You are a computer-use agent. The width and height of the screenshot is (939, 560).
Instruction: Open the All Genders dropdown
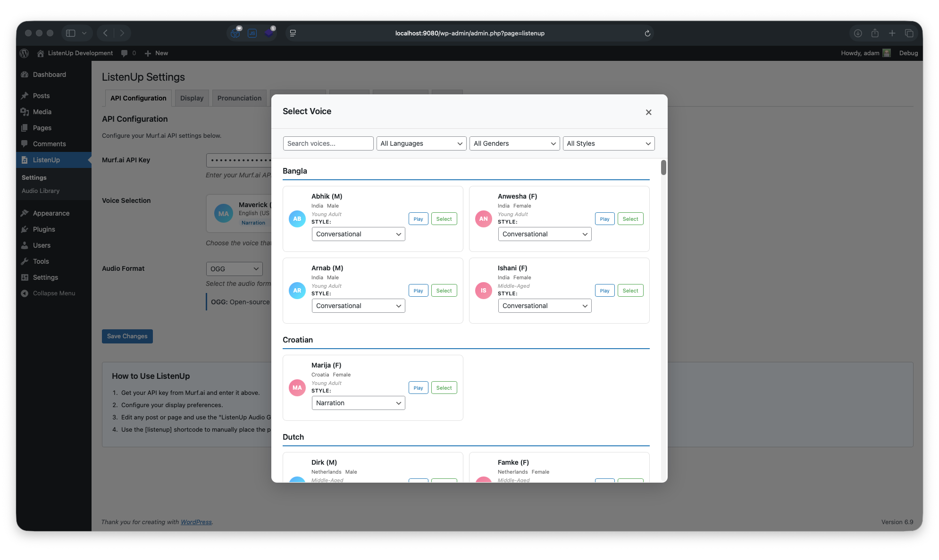tap(514, 143)
